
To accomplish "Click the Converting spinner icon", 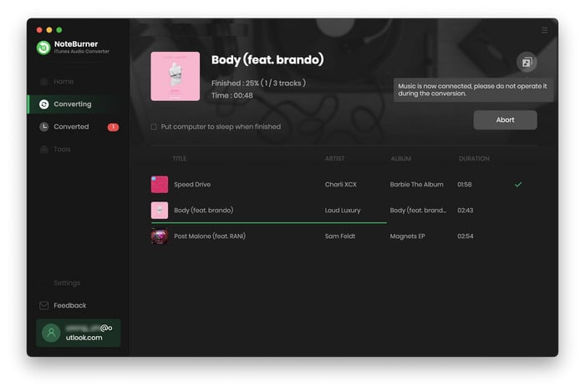I will [x=44, y=104].
